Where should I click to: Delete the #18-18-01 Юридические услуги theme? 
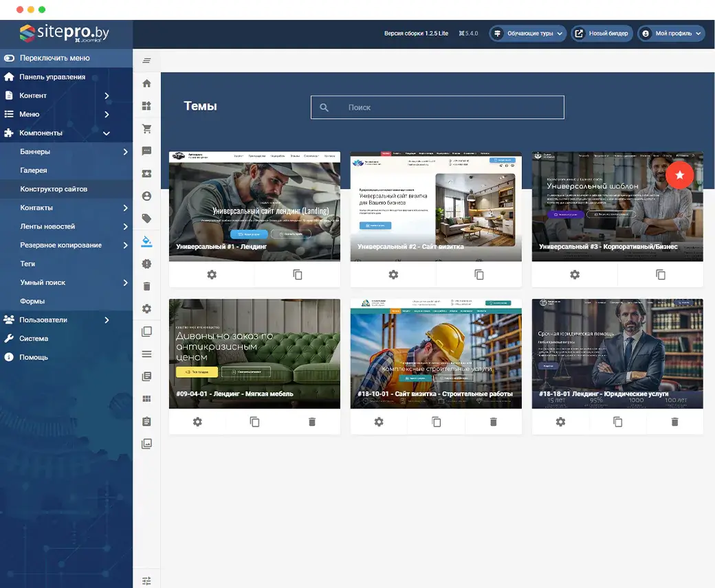(x=674, y=422)
